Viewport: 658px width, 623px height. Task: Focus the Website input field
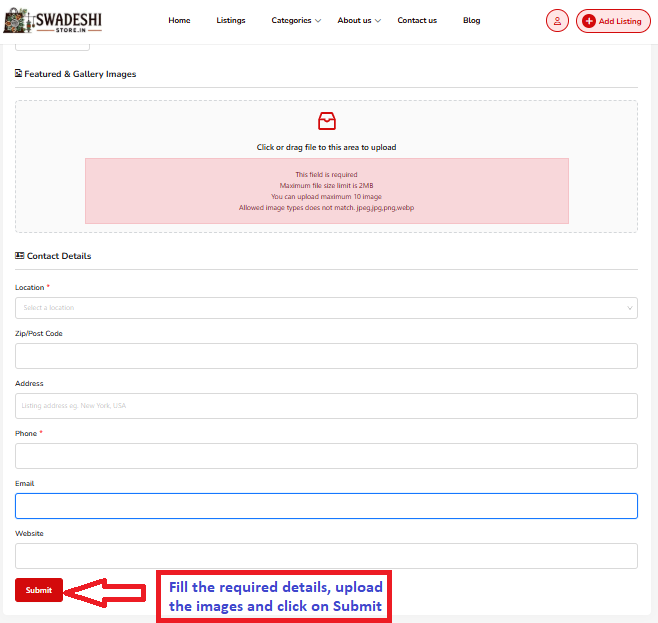click(326, 556)
